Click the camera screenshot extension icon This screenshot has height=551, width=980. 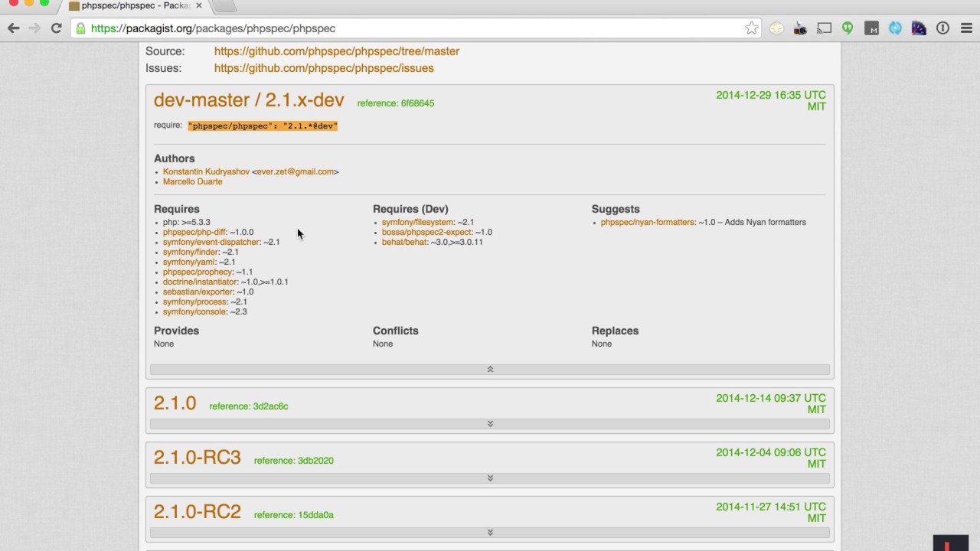[800, 28]
